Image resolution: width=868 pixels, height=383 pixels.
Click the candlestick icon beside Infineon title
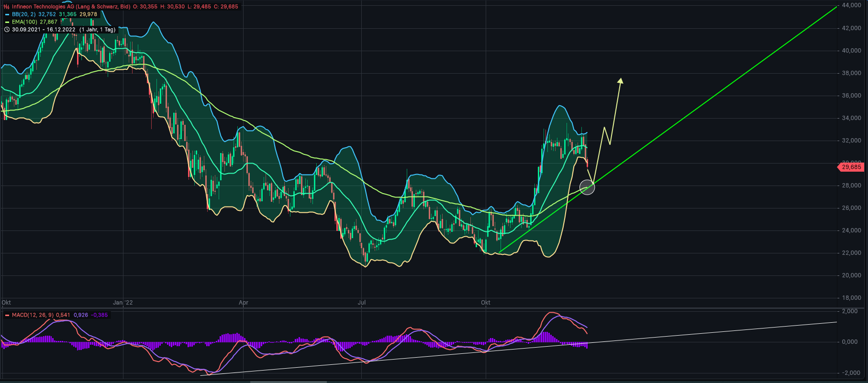(7, 7)
